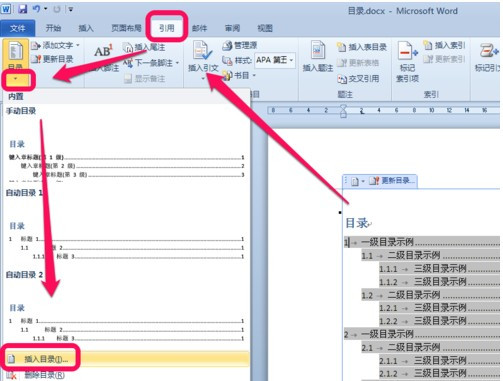Switch to the 审阅 ribbon tab
This screenshot has height=381, width=503.
pos(232,28)
